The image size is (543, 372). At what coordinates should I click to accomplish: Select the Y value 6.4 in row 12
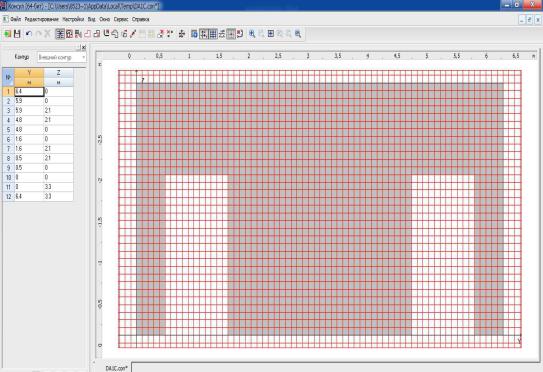click(29, 196)
